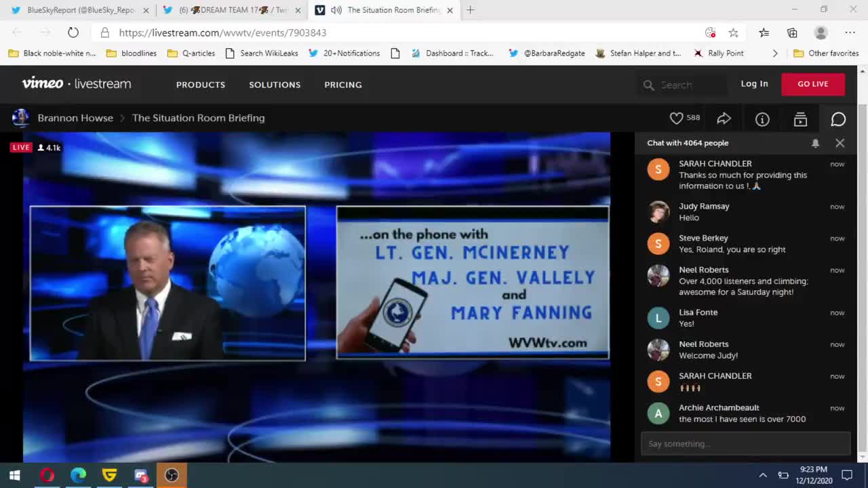The height and width of the screenshot is (488, 868).
Task: Close the chat panel
Action: [840, 143]
